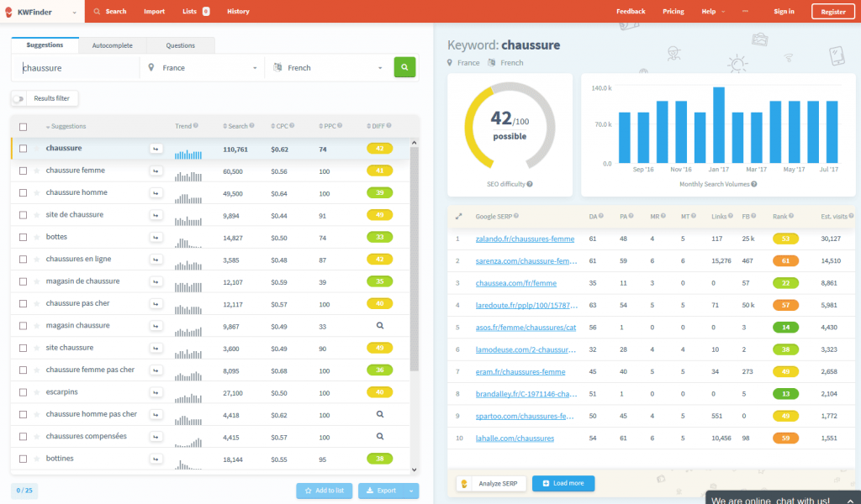The height and width of the screenshot is (504, 861).
Task: Click the arrow icon in bottes row
Action: pyautogui.click(x=156, y=238)
